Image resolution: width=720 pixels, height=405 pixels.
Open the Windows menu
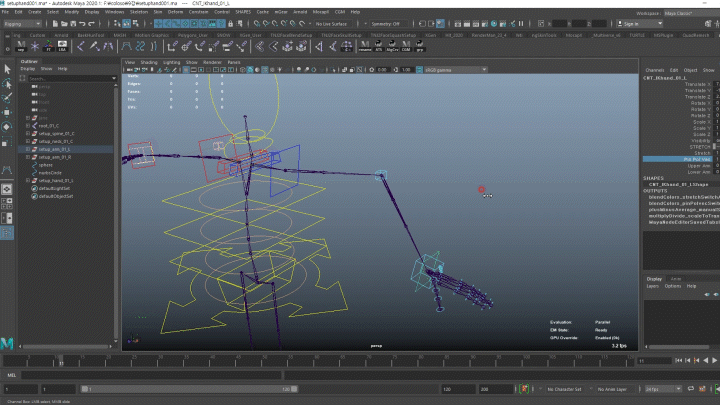click(x=114, y=12)
